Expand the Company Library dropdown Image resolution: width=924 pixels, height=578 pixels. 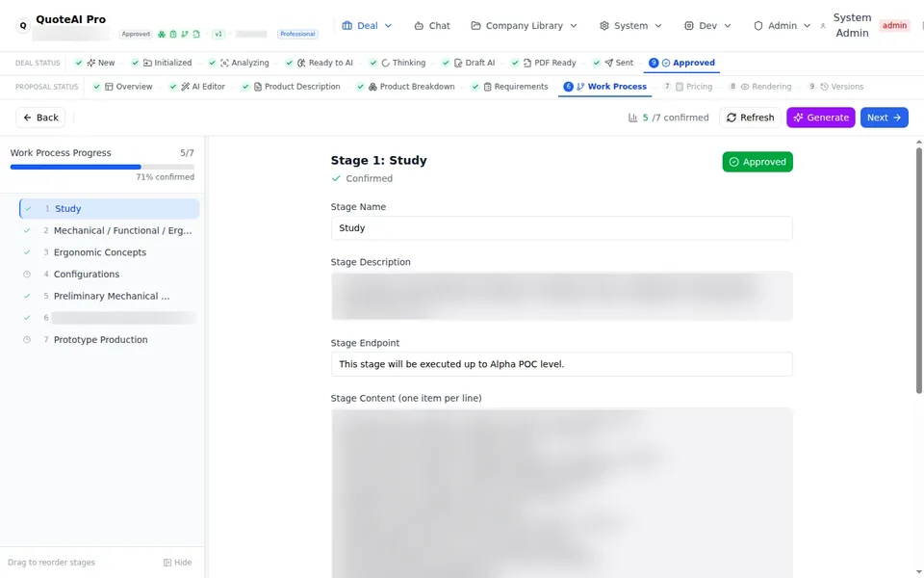(x=524, y=26)
